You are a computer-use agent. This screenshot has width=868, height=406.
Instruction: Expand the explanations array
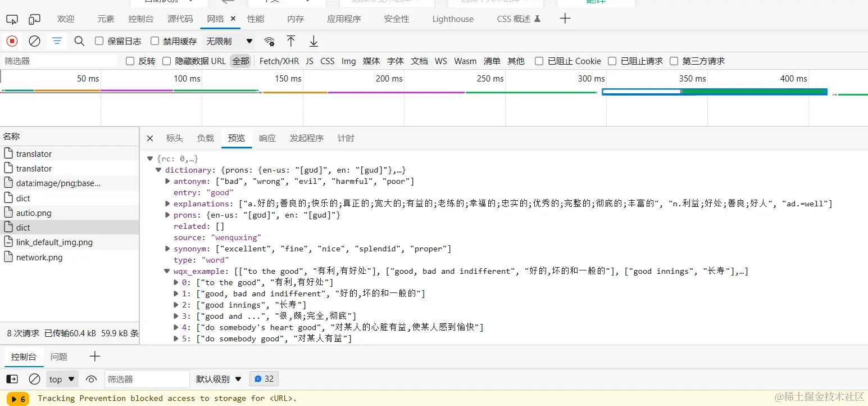167,204
